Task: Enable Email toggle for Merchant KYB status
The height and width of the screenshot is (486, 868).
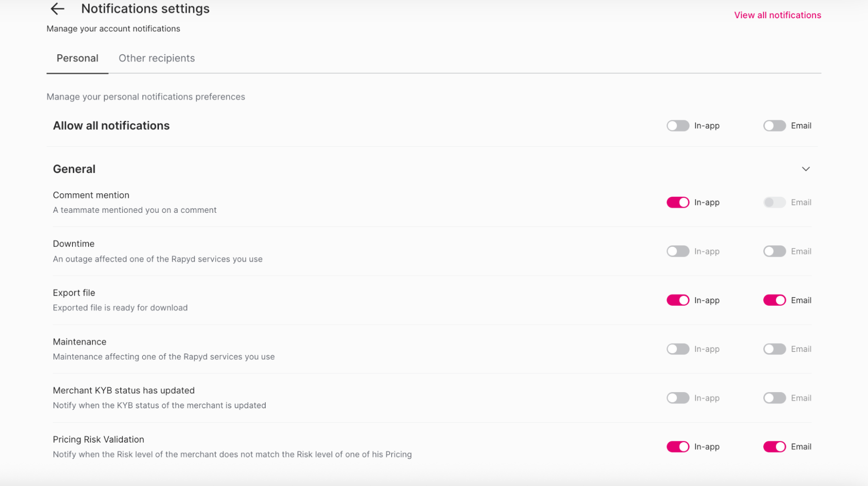Action: (774, 397)
